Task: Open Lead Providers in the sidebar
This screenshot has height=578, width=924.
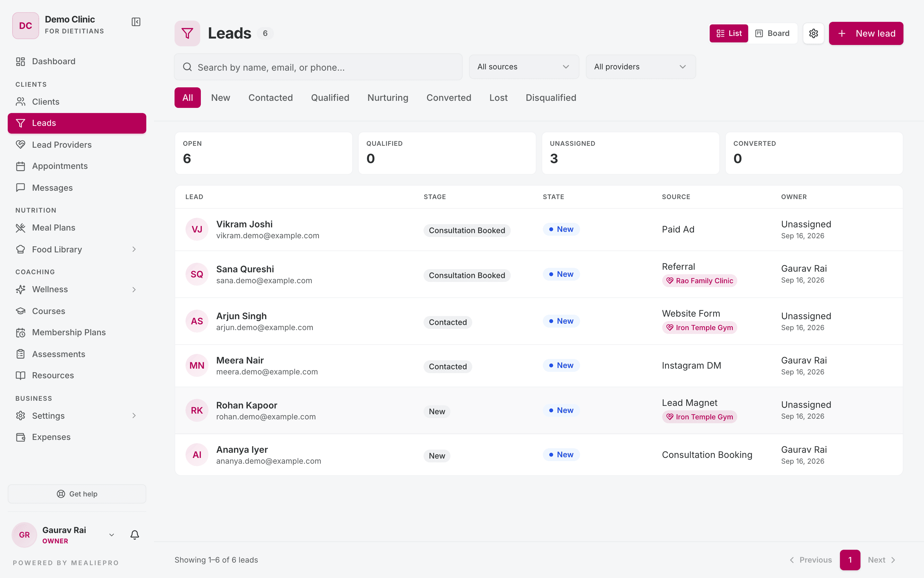Action: (77, 144)
